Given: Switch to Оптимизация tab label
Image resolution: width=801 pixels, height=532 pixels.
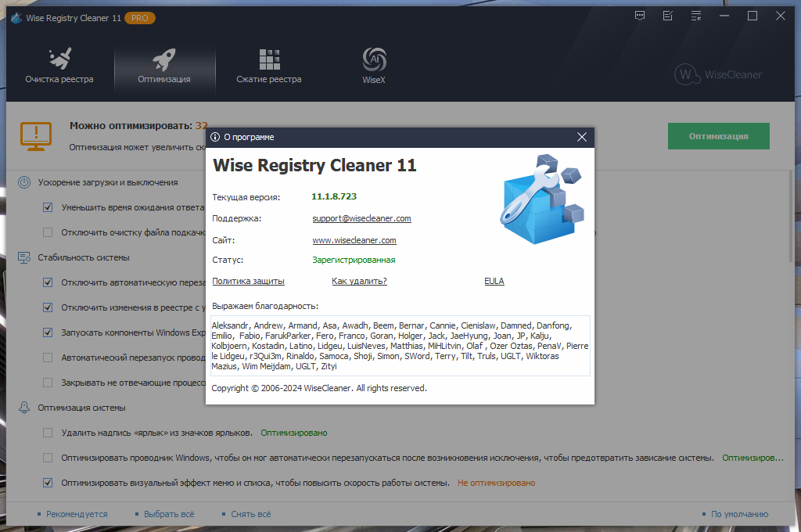Looking at the screenshot, I should click(x=164, y=79).
